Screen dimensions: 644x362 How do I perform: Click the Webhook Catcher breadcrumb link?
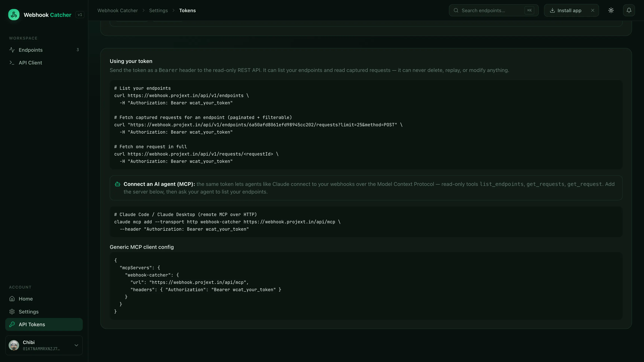(x=118, y=10)
